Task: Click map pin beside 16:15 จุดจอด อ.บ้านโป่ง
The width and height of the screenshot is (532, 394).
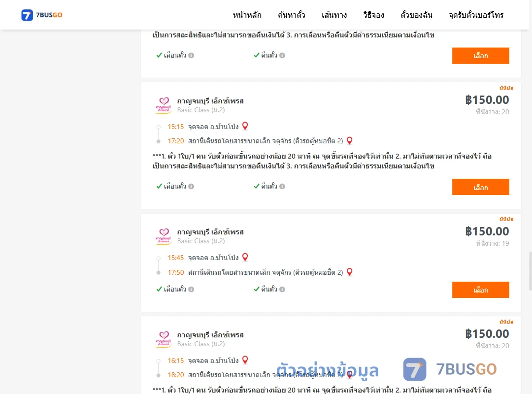Action: coord(245,360)
